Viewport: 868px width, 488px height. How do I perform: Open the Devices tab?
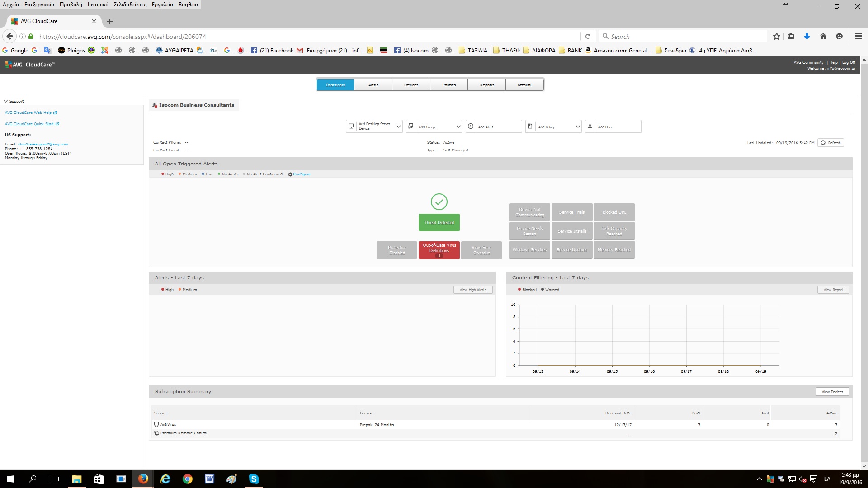[x=411, y=85]
